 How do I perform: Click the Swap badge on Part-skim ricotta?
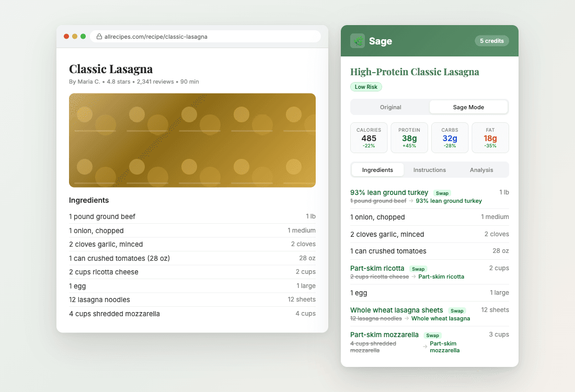[x=418, y=269]
